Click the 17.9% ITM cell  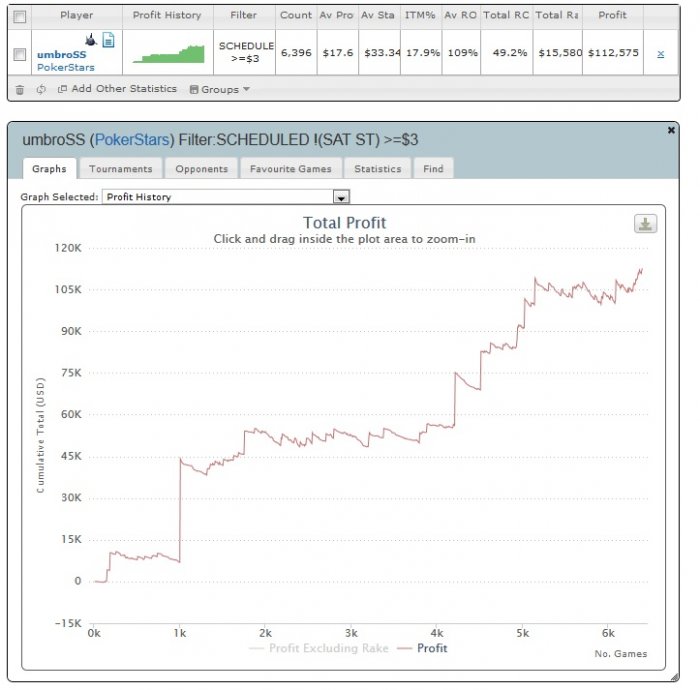[421, 53]
